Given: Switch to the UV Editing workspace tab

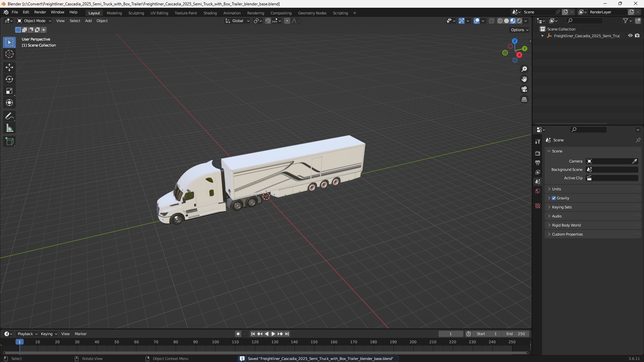Looking at the screenshot, I should 159,13.
